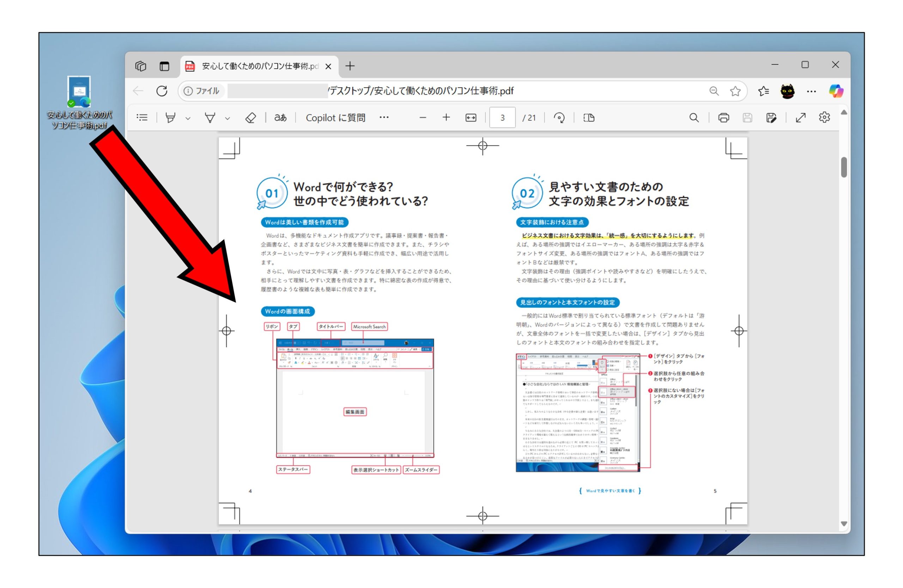Click the 'Microsoft Search' callout label
This screenshot has height=588, width=903.
click(x=369, y=326)
